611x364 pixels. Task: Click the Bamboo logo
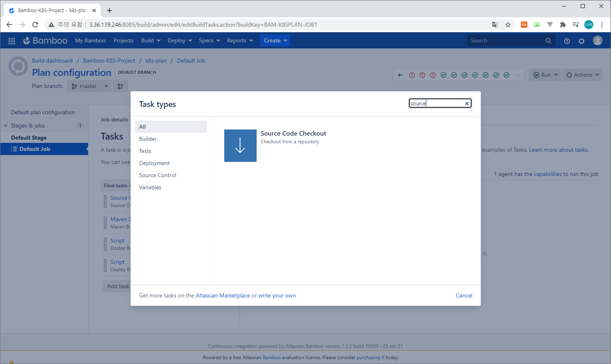click(45, 40)
